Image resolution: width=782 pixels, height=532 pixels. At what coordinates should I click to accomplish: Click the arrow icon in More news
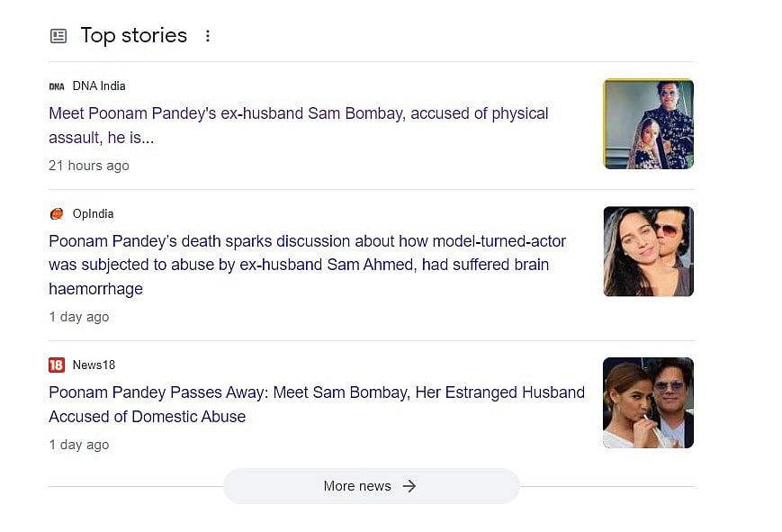[x=409, y=486]
